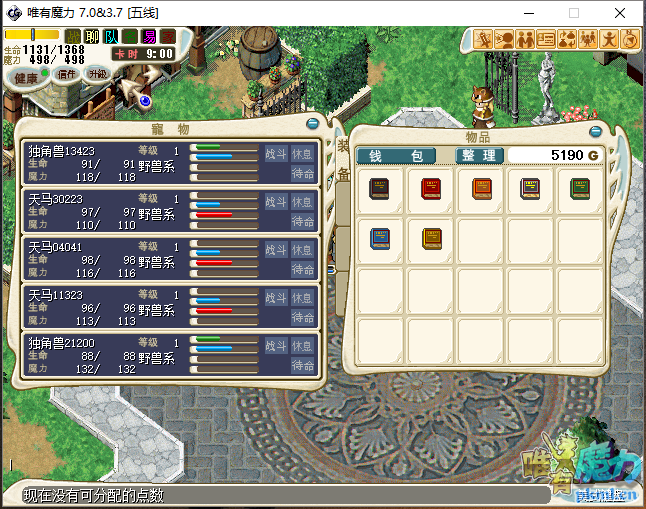Open the ID card icon in the top toolbar
The width and height of the screenshot is (646, 509).
(x=546, y=39)
